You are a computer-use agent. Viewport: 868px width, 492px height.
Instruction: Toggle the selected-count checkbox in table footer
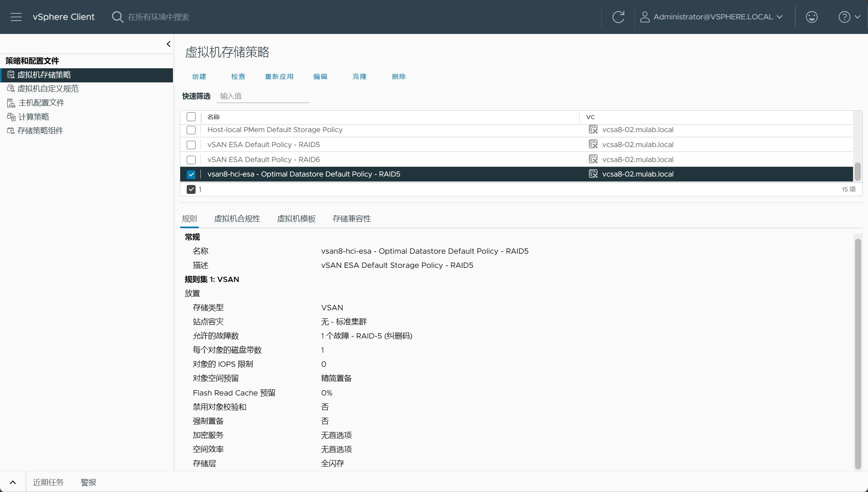click(191, 189)
